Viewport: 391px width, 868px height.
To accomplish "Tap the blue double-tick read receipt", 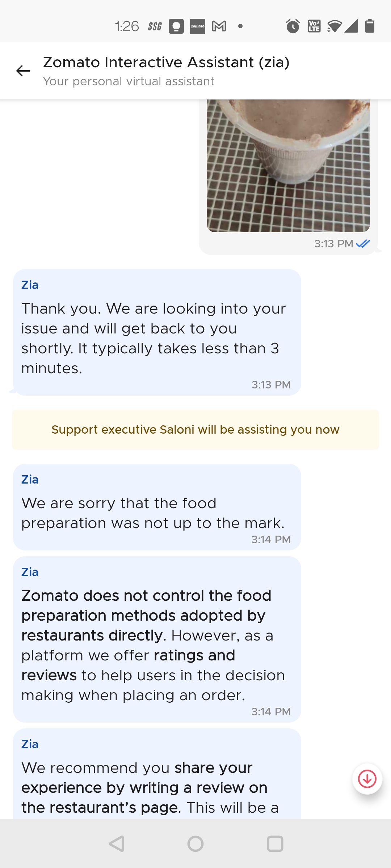I will [363, 244].
